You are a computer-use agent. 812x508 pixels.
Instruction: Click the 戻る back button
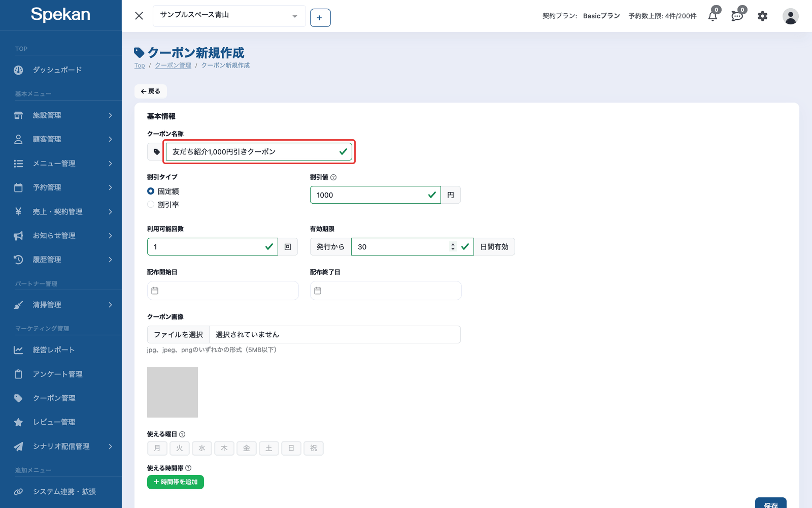151,91
